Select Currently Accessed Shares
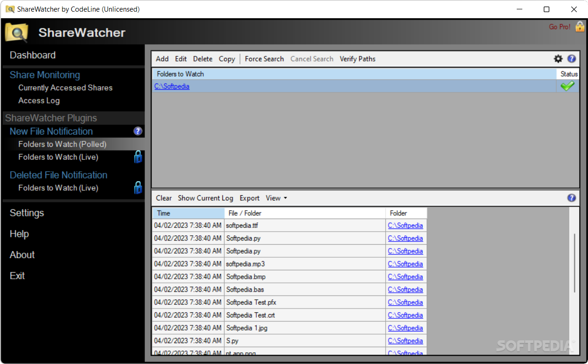 click(65, 88)
